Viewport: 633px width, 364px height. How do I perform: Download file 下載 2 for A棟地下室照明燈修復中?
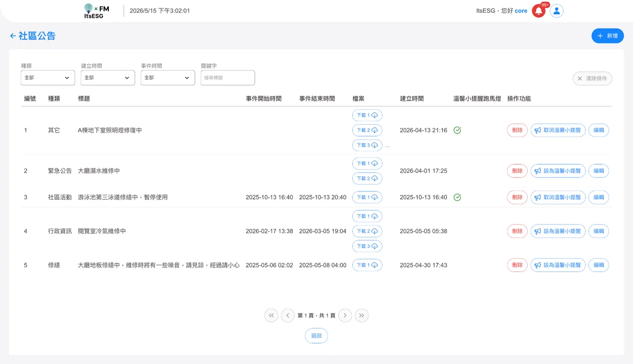[x=367, y=130]
